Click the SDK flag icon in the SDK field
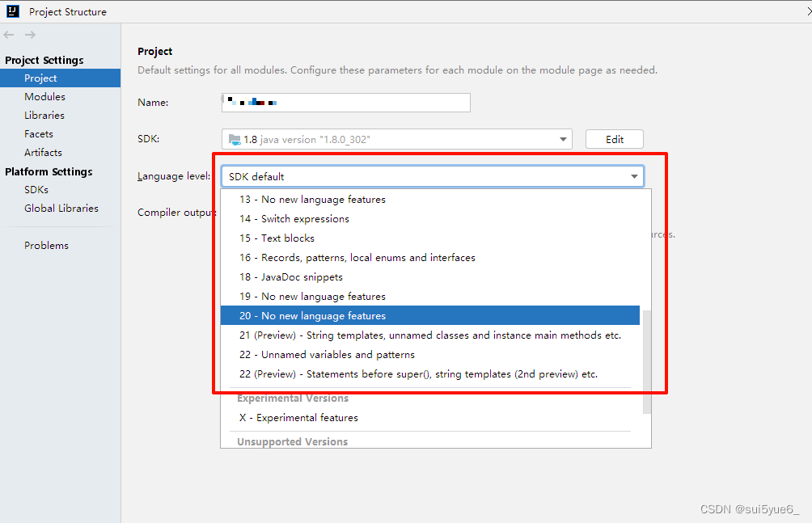812x523 pixels. (234, 138)
